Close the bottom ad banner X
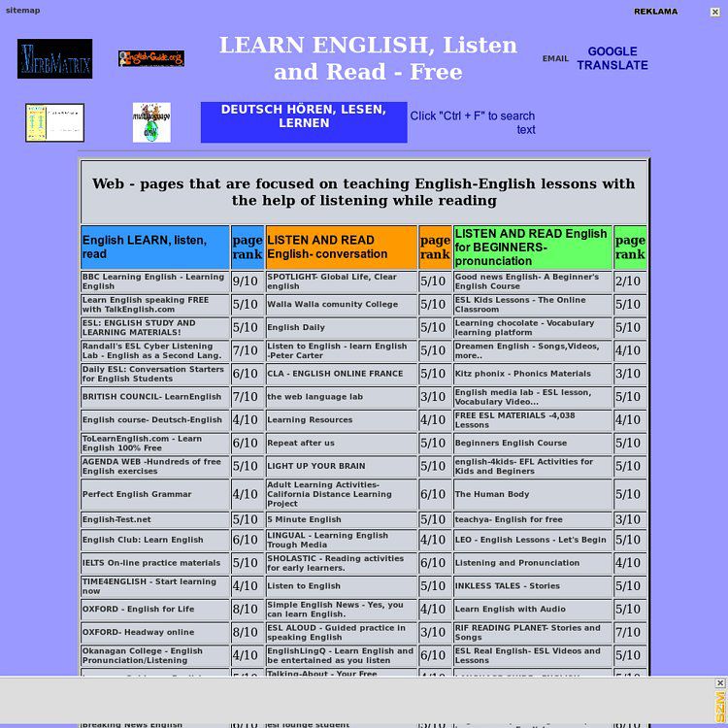Screen dimensions: 728x728 (x=719, y=682)
